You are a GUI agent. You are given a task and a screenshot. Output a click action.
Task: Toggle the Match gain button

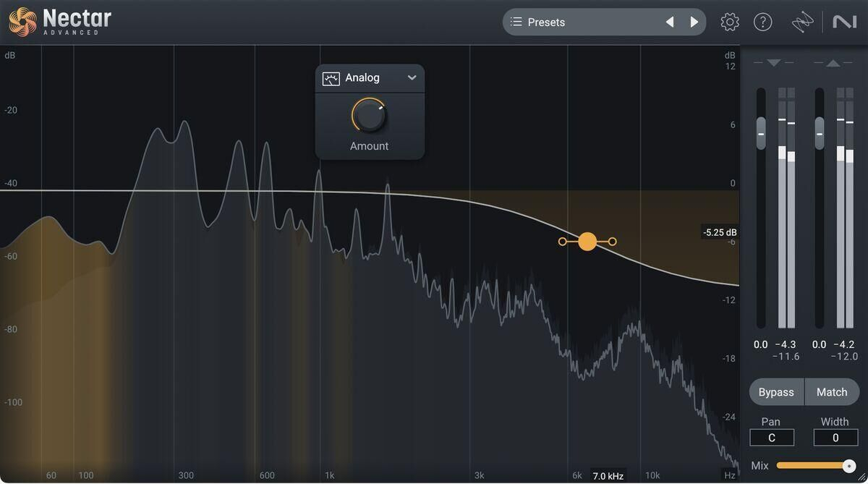point(832,392)
